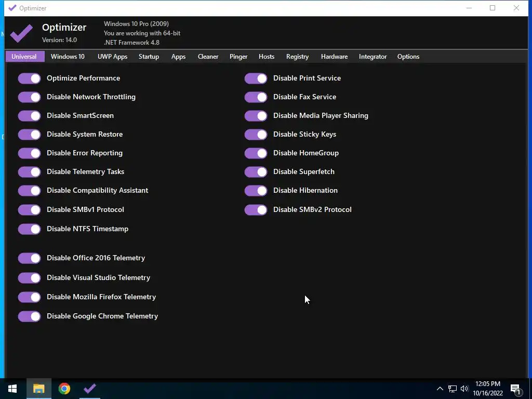Click the '.NET Framework 4.8' text
Viewport: 532px width, 399px height.
coord(131,43)
